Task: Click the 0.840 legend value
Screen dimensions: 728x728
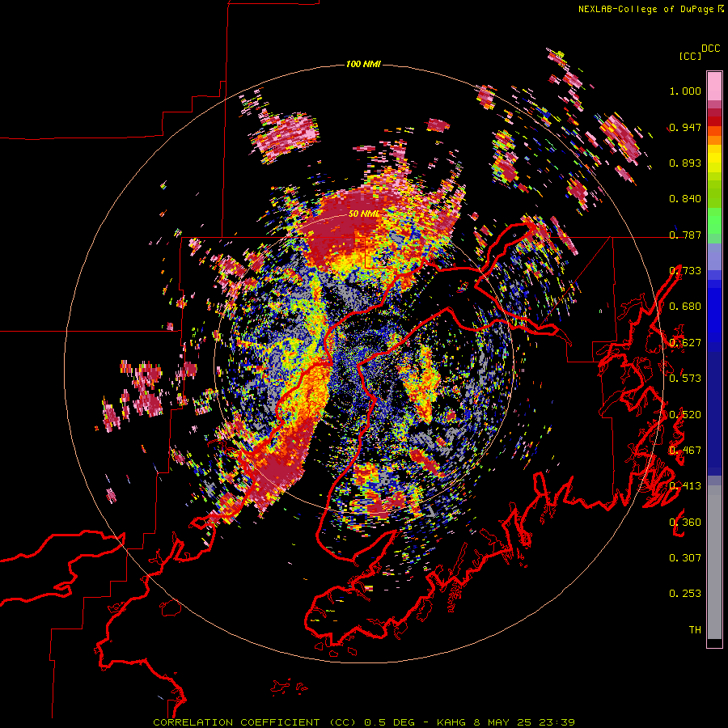Action: (685, 199)
